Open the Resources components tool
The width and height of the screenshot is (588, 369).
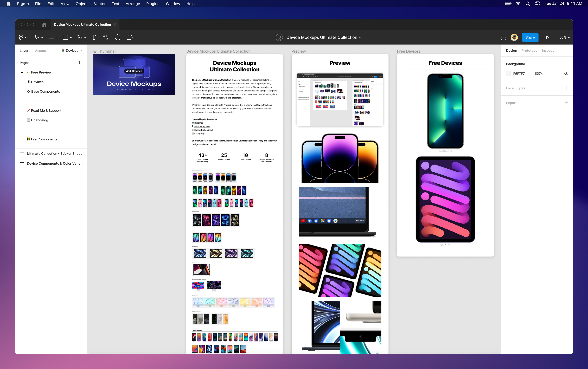click(x=105, y=37)
